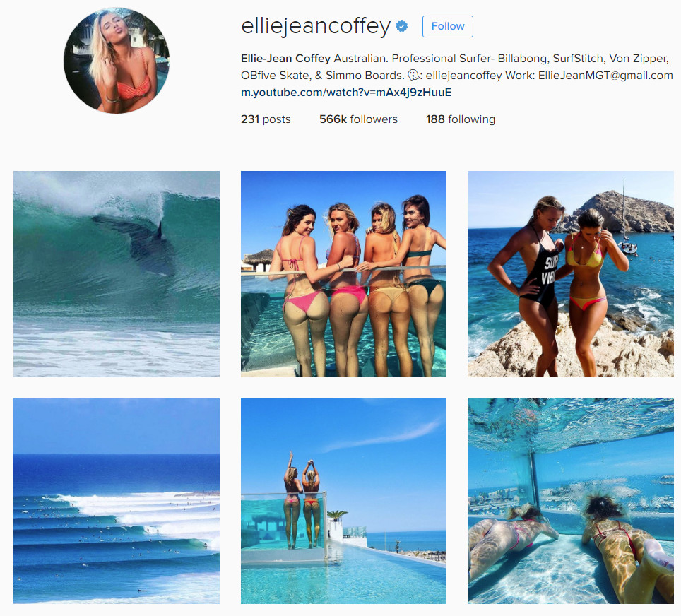Click the thatched hut in pool photo
681x616 pixels.
tap(259, 260)
